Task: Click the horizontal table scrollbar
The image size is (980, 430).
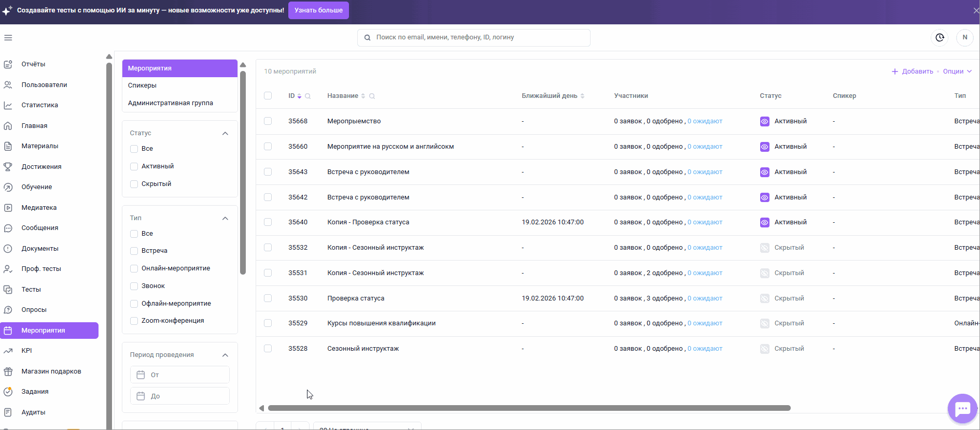Action: pyautogui.click(x=529, y=408)
